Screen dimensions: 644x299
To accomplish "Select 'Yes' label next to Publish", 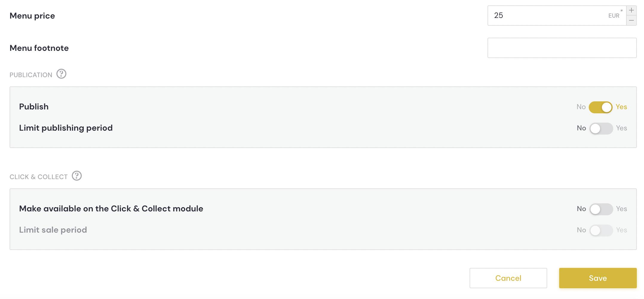I will 621,107.
